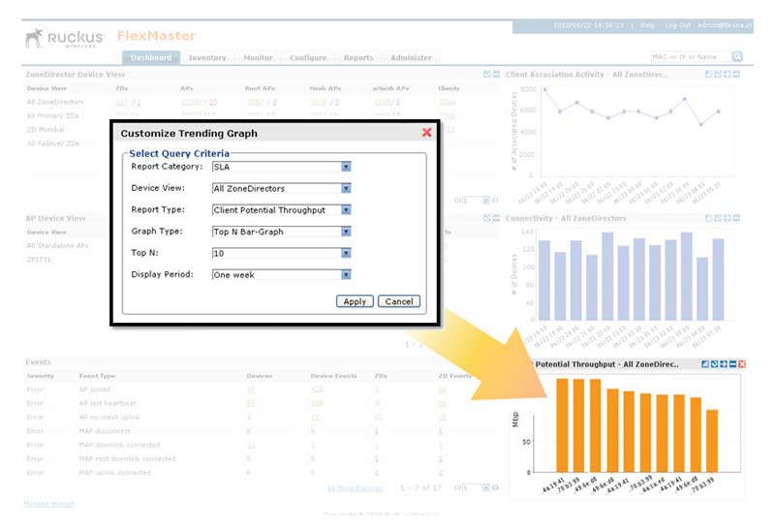Click tallest orange bar in Potential Throughput chart
The image size is (775, 532).
tap(562, 425)
